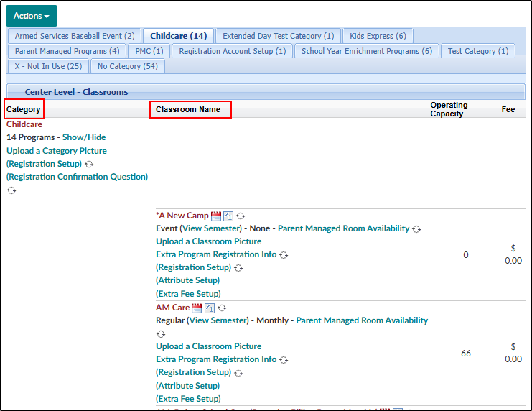Switch to School Year Enrichment Programs tab
Viewport: 532px width, 411px height.
(x=367, y=51)
